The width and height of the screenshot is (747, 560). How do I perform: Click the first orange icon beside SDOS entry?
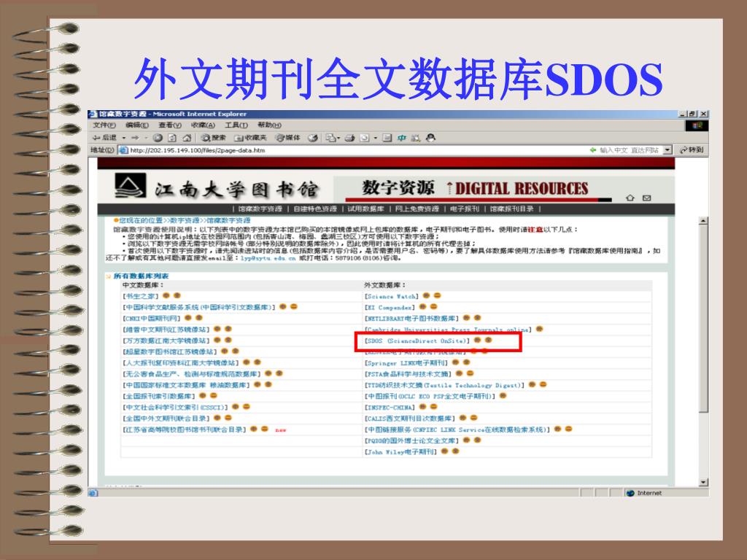point(477,340)
